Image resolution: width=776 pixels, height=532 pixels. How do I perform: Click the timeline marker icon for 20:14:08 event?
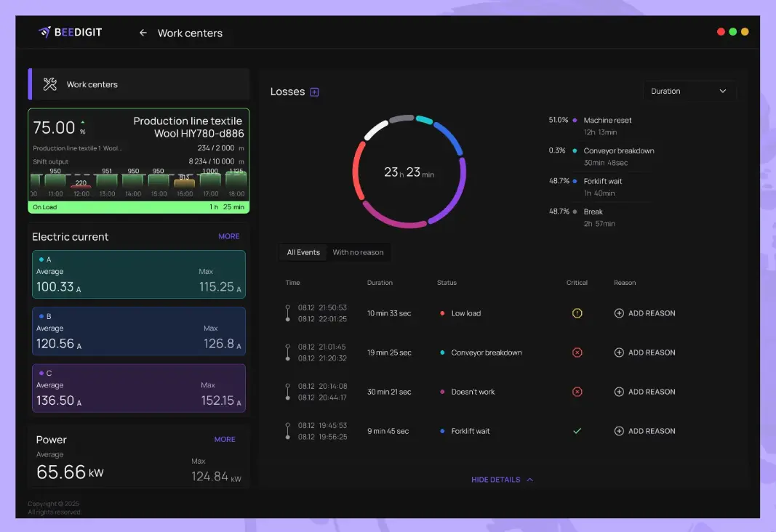tap(287, 392)
